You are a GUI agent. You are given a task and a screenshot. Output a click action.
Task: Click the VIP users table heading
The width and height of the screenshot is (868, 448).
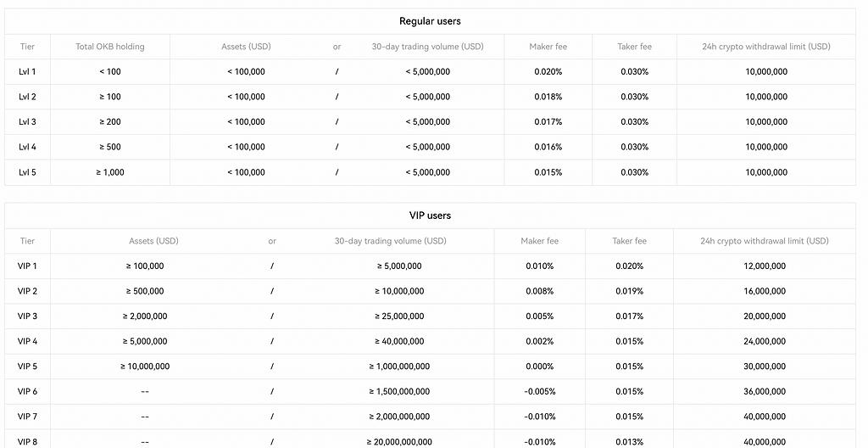[x=430, y=216]
